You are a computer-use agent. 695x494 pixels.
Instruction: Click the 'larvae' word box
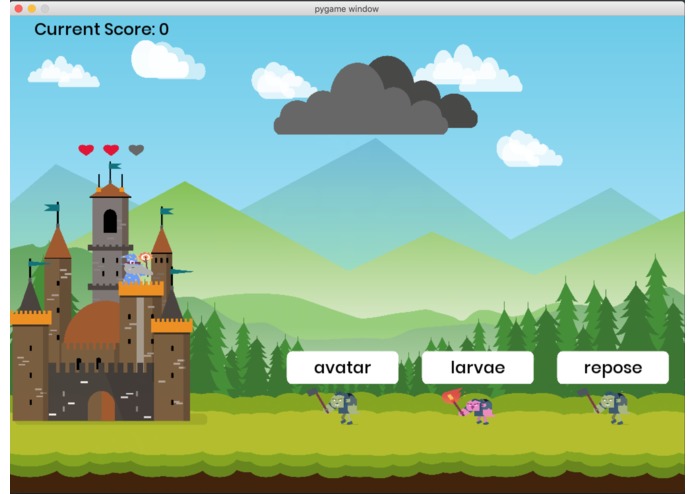(x=477, y=367)
